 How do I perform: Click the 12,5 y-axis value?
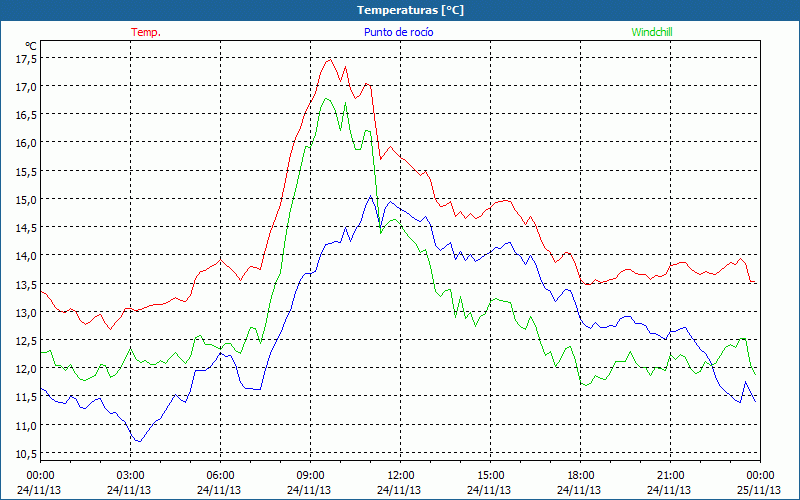pos(27,341)
